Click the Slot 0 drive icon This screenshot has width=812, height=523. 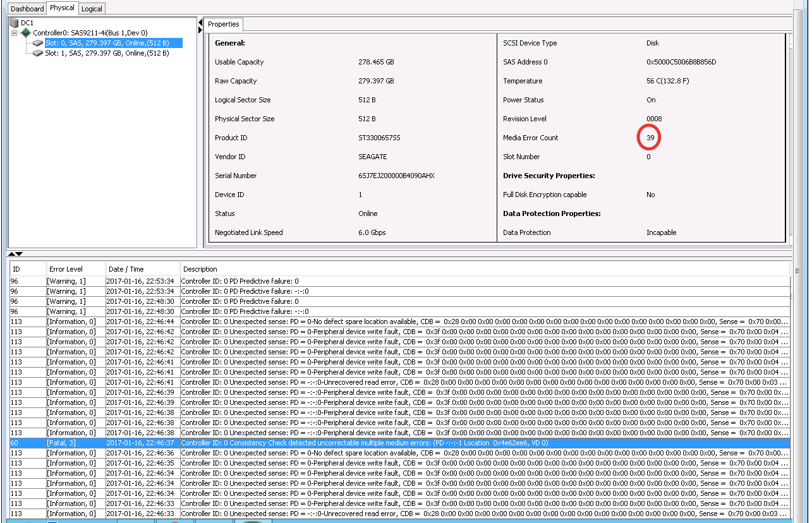coord(38,43)
